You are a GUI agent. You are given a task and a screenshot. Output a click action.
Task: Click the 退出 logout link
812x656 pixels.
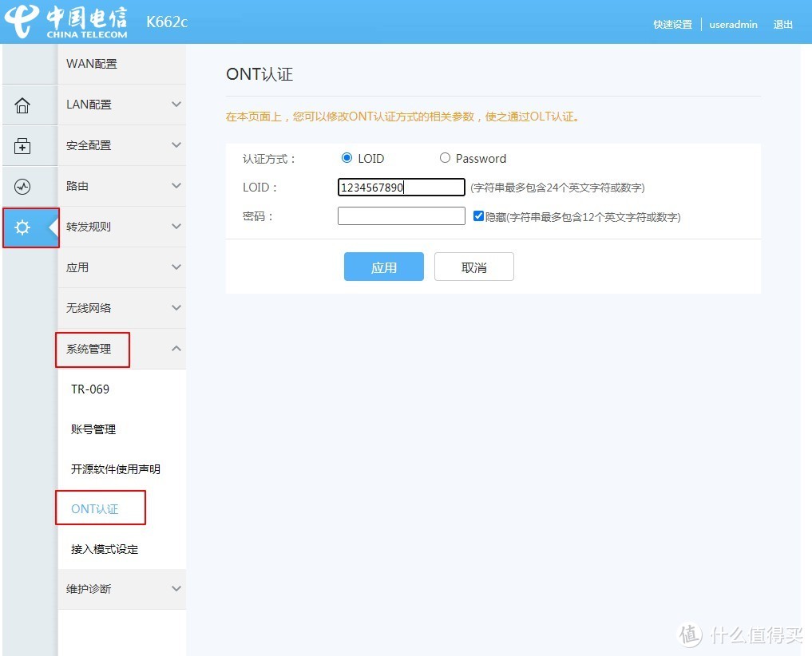[782, 25]
